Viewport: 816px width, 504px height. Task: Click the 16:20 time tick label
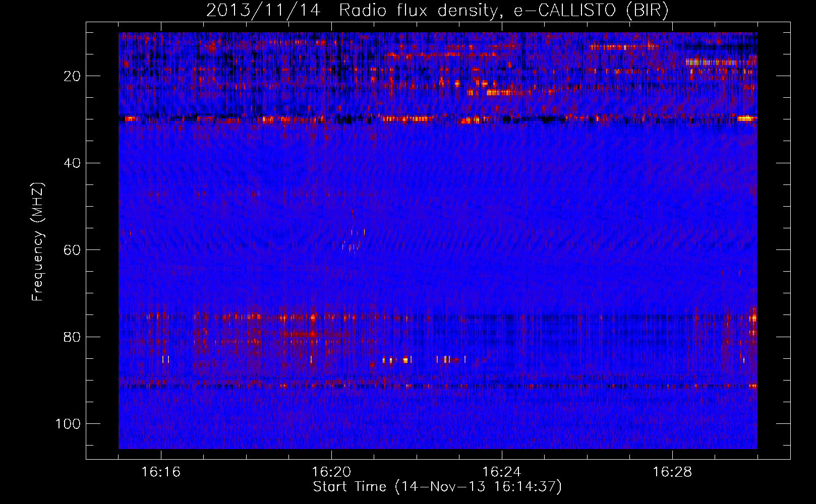pyautogui.click(x=331, y=472)
